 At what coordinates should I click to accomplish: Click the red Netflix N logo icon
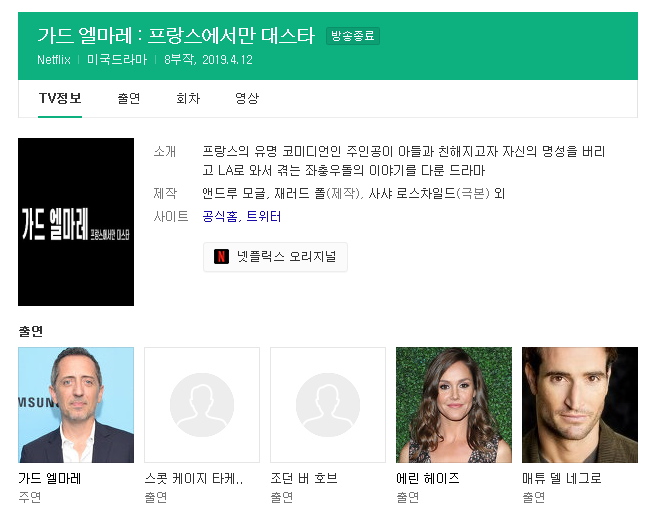[221, 256]
